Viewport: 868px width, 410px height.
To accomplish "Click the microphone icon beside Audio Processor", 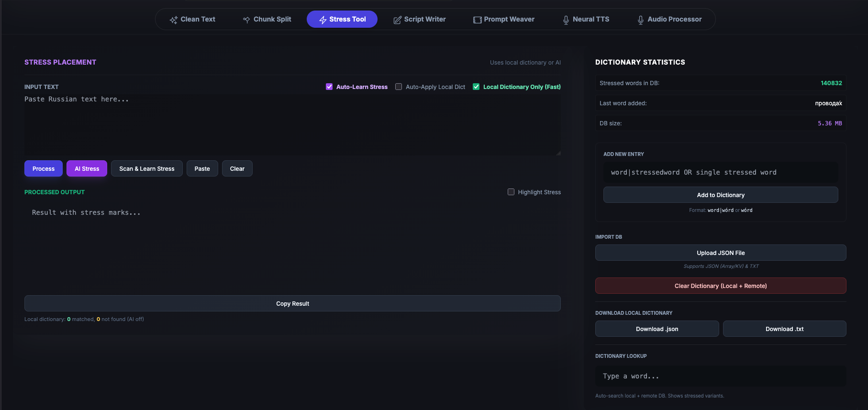I will [x=641, y=20].
